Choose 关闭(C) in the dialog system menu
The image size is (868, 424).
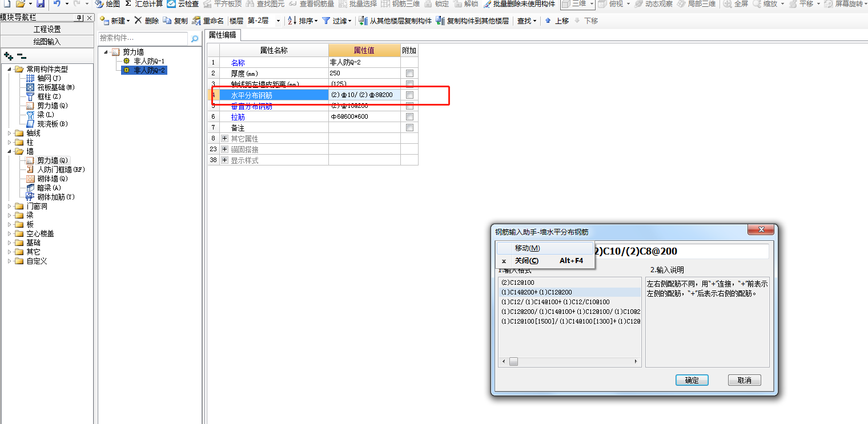pyautogui.click(x=545, y=261)
